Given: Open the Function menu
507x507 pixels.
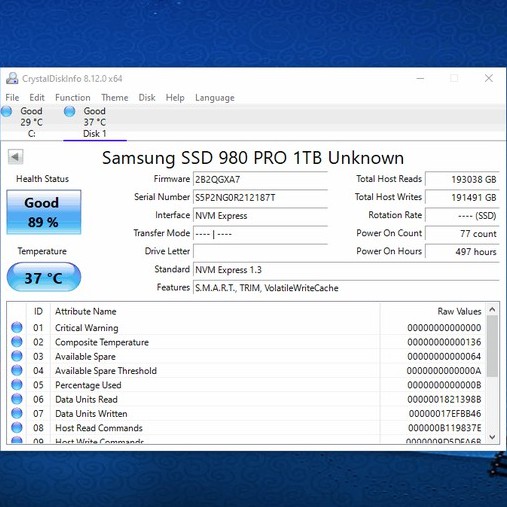Looking at the screenshot, I should pyautogui.click(x=73, y=98).
